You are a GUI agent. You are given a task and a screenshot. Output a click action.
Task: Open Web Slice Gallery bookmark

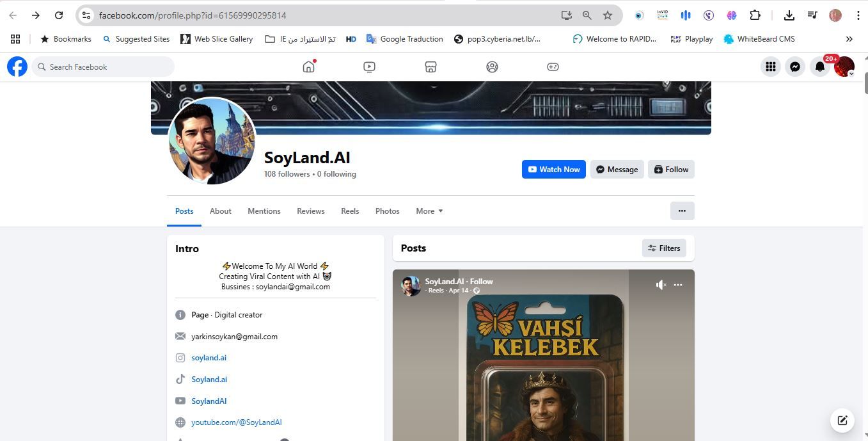coord(216,39)
